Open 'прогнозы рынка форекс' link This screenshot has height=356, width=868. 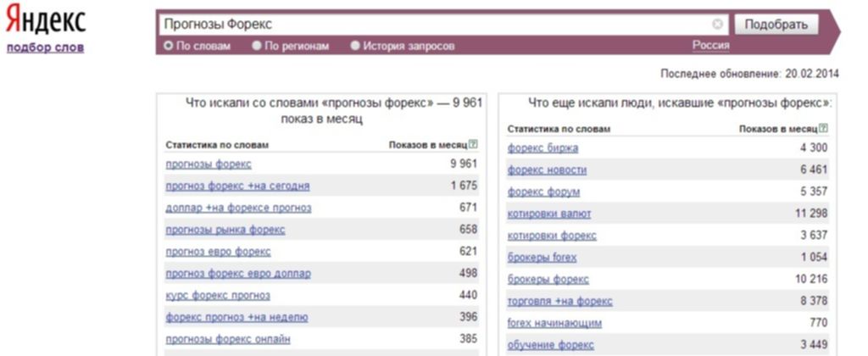225,230
